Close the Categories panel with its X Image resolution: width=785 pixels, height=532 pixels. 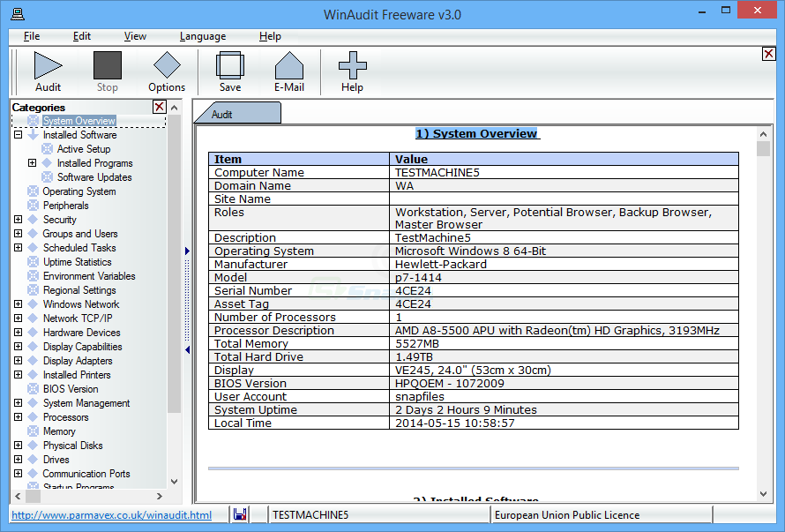(x=159, y=107)
